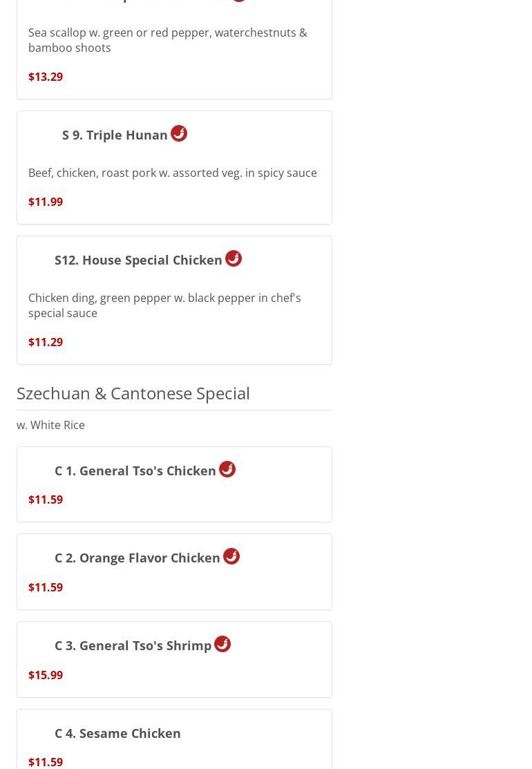The height and width of the screenshot is (769, 532).
Task: Click spicy pepper icon beside Triple Hunan
Action: point(179,133)
